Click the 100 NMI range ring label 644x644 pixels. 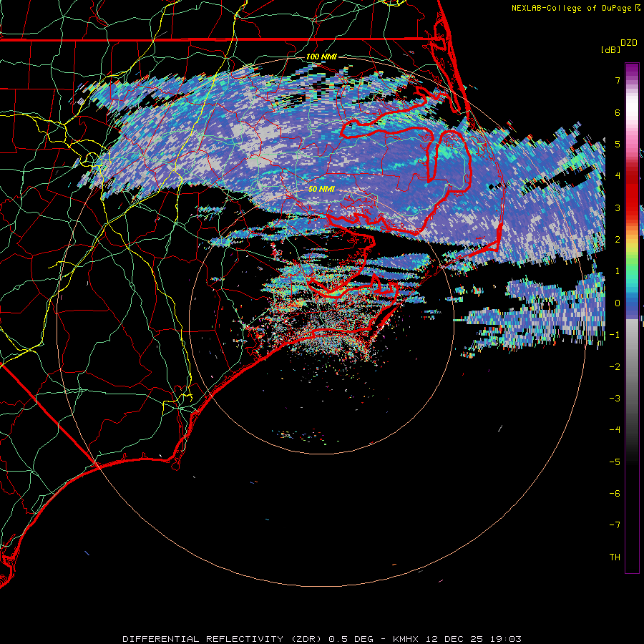[321, 57]
